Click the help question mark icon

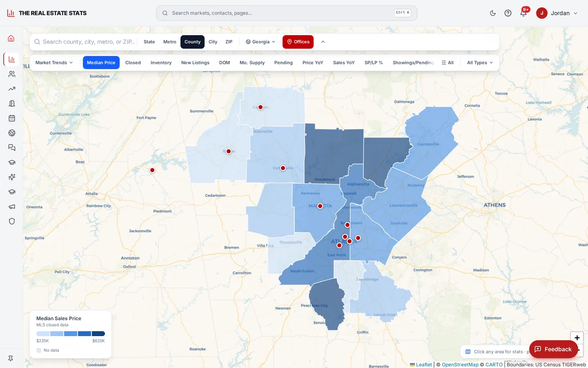[508, 13]
